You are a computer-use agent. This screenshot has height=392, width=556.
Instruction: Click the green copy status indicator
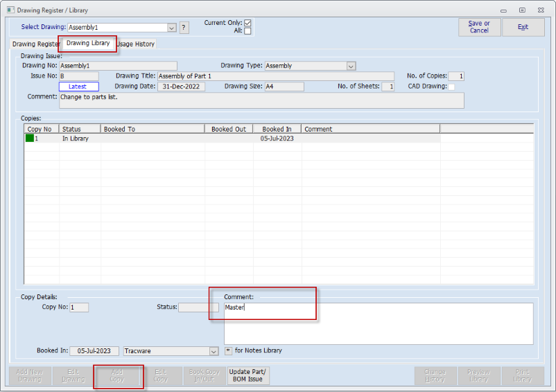click(29, 139)
